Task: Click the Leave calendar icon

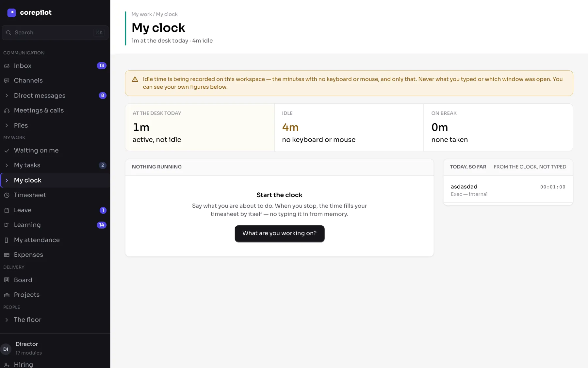Action: pyautogui.click(x=7, y=210)
